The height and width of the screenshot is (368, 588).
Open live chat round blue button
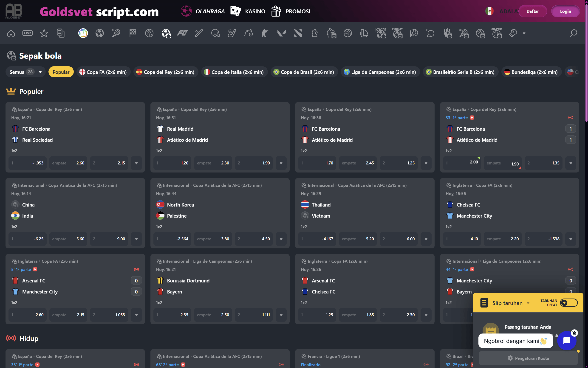tap(567, 340)
